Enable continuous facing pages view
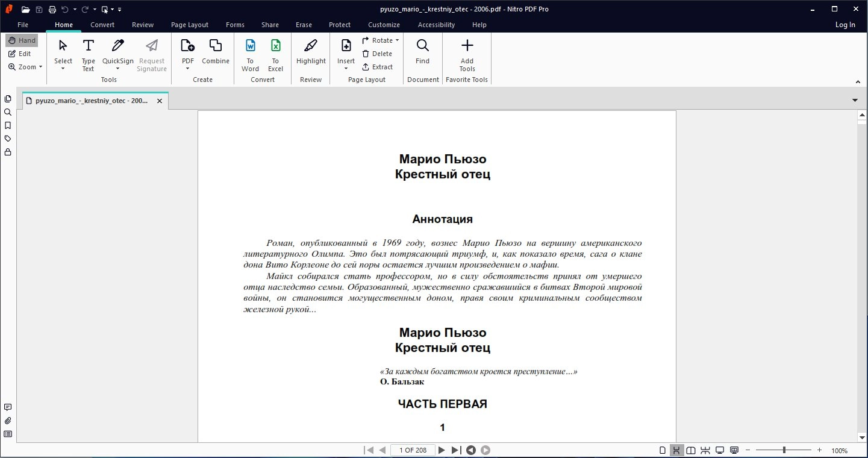Image resolution: width=868 pixels, height=458 pixels. (x=705, y=450)
